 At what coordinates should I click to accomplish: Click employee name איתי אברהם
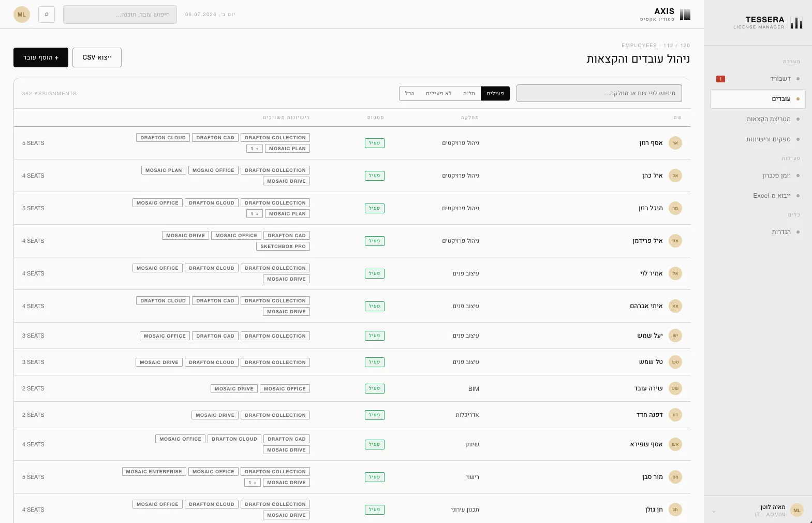646,306
